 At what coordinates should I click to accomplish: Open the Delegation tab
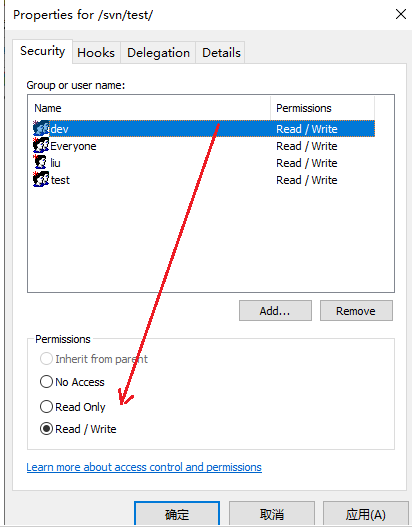click(158, 53)
